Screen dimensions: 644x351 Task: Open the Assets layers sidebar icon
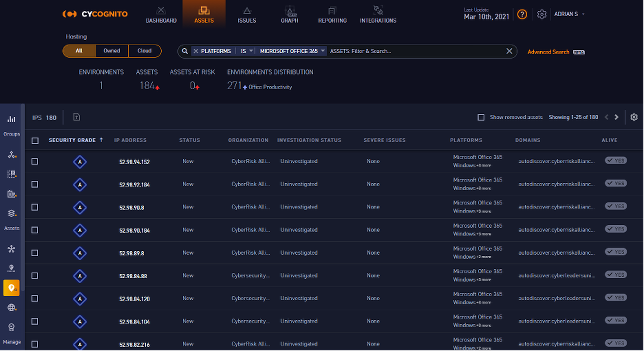pyautogui.click(x=12, y=213)
